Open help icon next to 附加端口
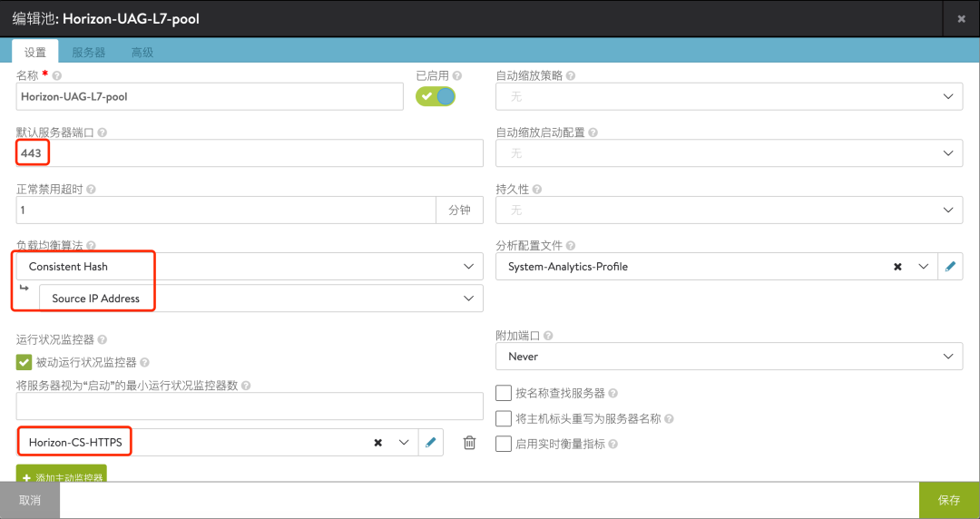 click(548, 336)
